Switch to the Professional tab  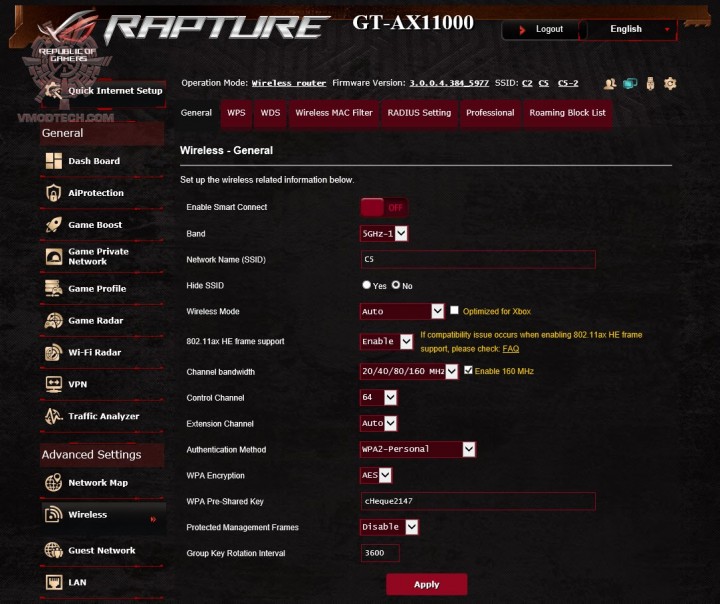[490, 113]
